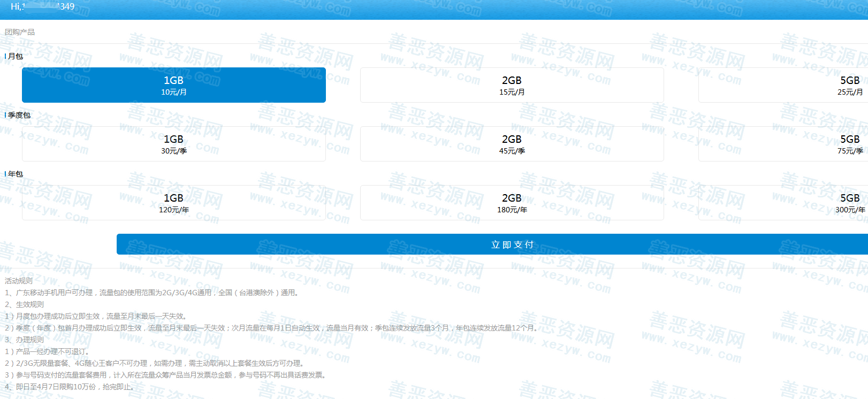
Task: Click the 办理规则 rule subheading
Action: (25, 340)
